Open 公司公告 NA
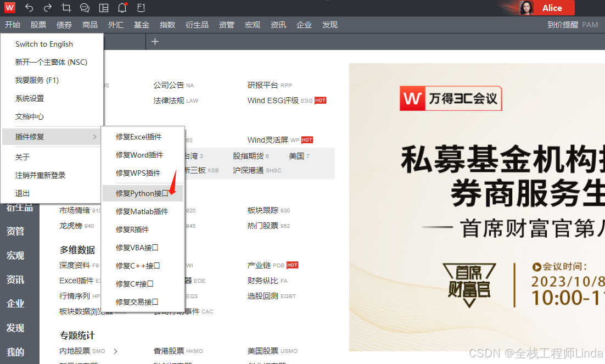605x364 pixels. point(173,85)
